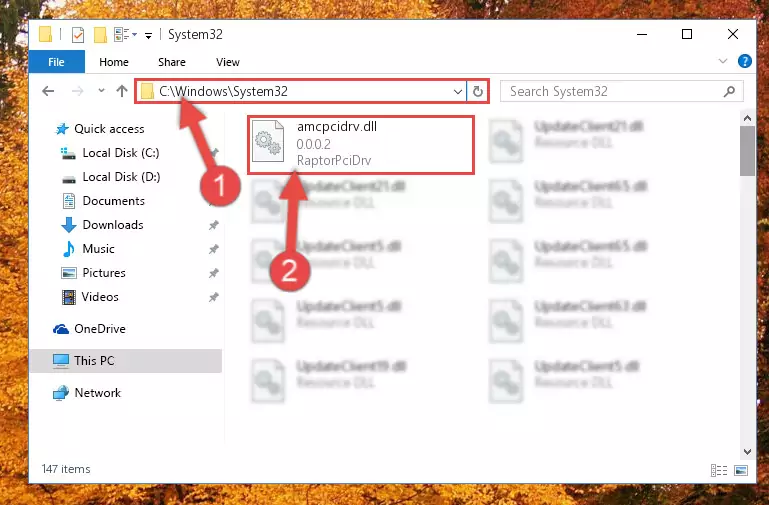Open Music in the sidebar

tap(98, 249)
